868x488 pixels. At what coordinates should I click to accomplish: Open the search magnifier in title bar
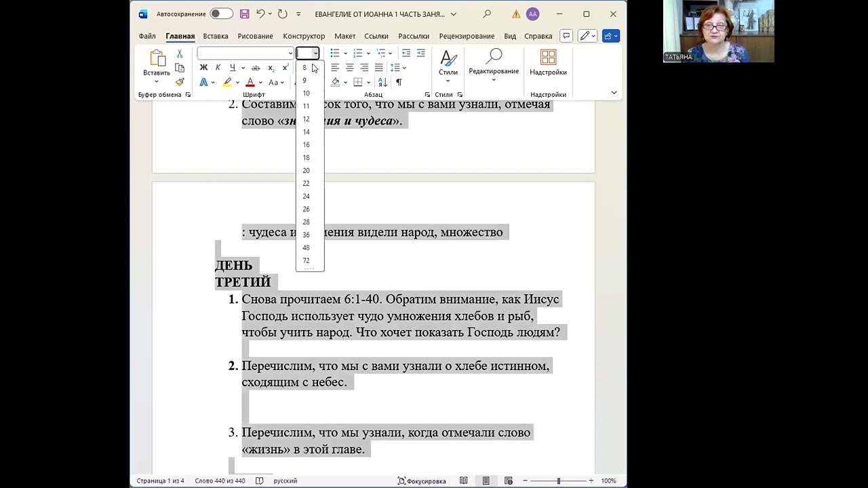tap(487, 14)
